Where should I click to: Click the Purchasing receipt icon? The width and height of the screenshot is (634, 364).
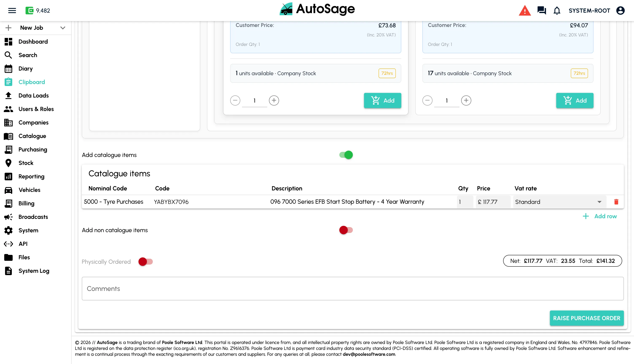point(8,150)
